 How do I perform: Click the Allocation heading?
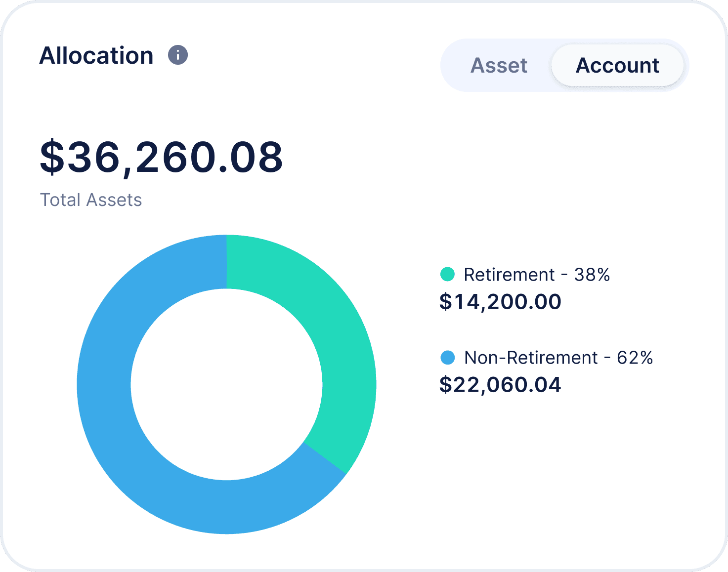click(x=96, y=55)
